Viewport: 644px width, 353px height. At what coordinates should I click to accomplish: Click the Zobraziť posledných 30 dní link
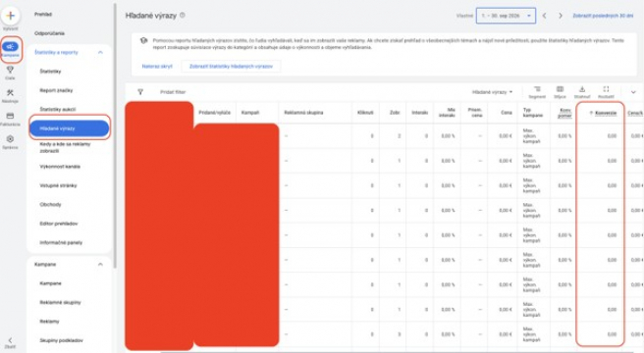(x=603, y=16)
